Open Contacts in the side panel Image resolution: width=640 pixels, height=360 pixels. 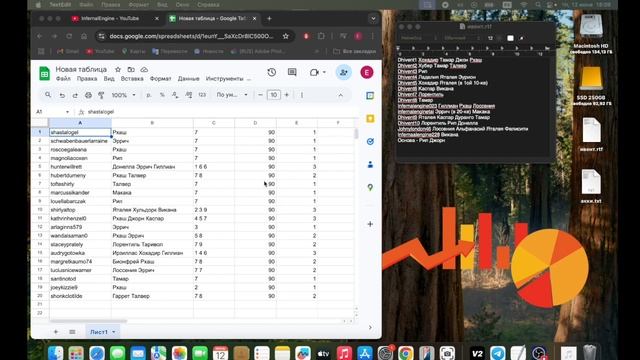[x=370, y=164]
